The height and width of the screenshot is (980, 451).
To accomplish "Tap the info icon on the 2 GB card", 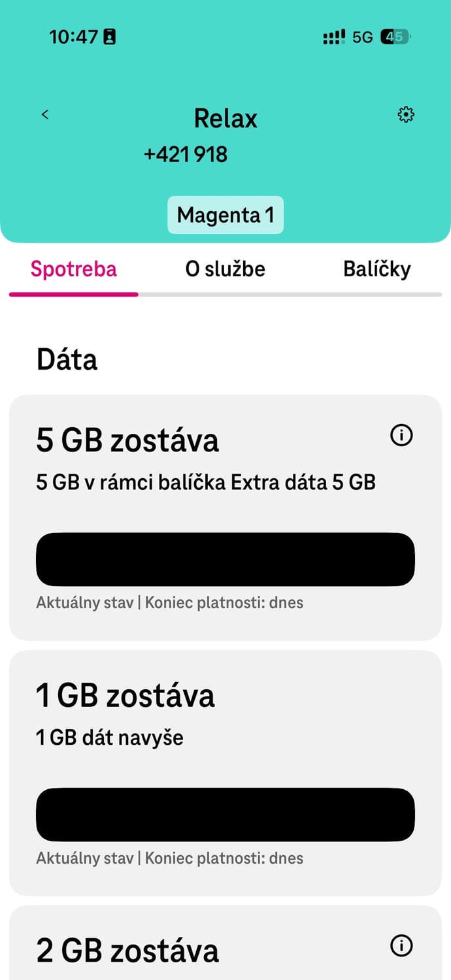I will tap(402, 945).
